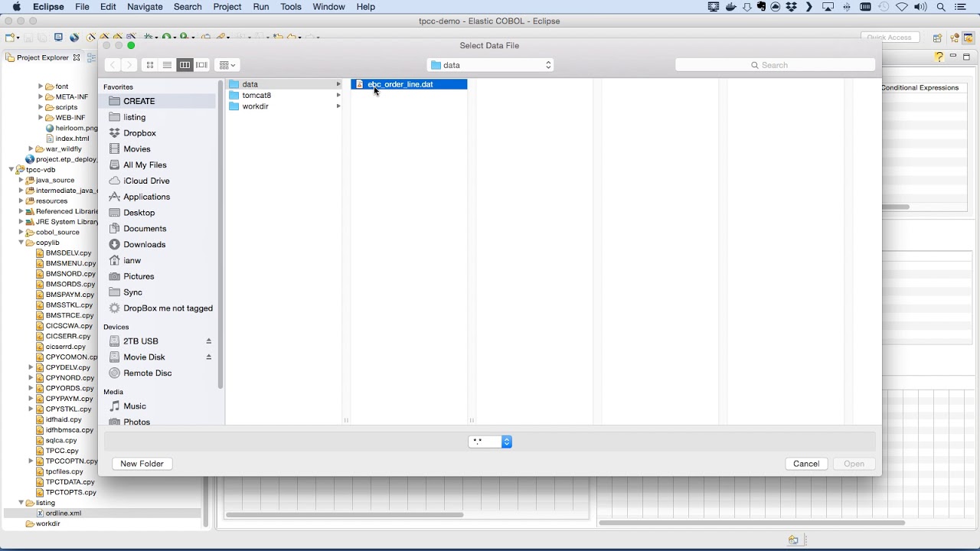Click the volume icon in menu bar
The height and width of the screenshot is (551, 980).
[x=921, y=7]
